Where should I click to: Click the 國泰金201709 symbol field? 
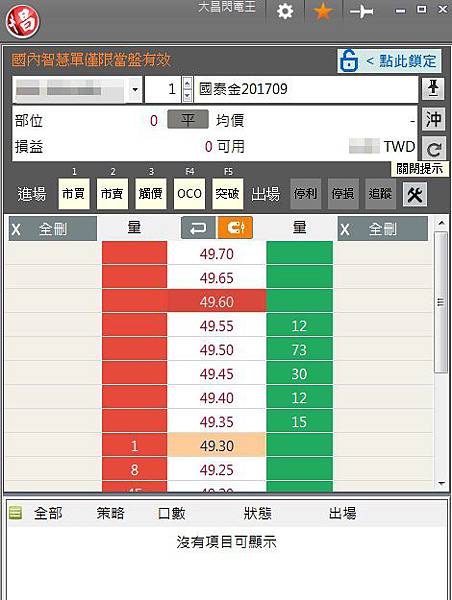coord(306,90)
